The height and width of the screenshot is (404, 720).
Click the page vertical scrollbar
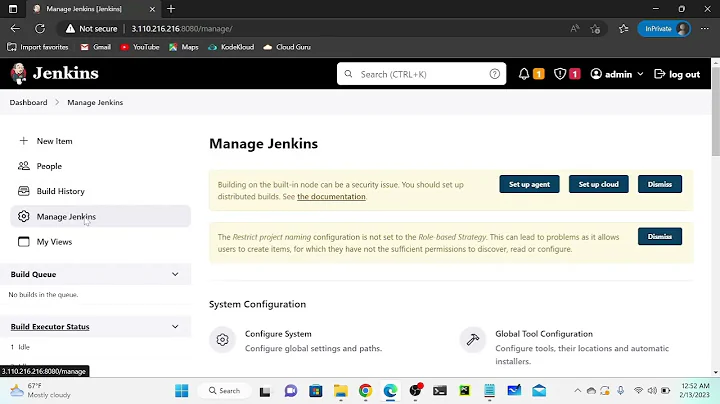715,110
